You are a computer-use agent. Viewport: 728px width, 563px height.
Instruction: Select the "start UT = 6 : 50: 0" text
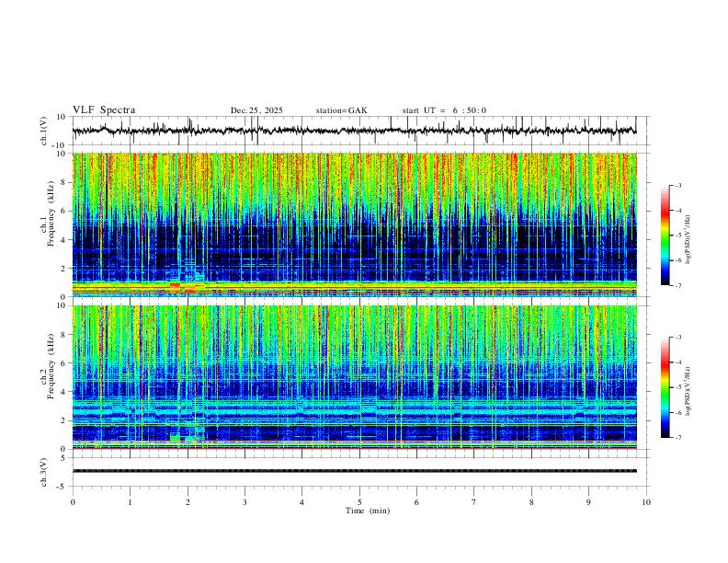(x=444, y=110)
